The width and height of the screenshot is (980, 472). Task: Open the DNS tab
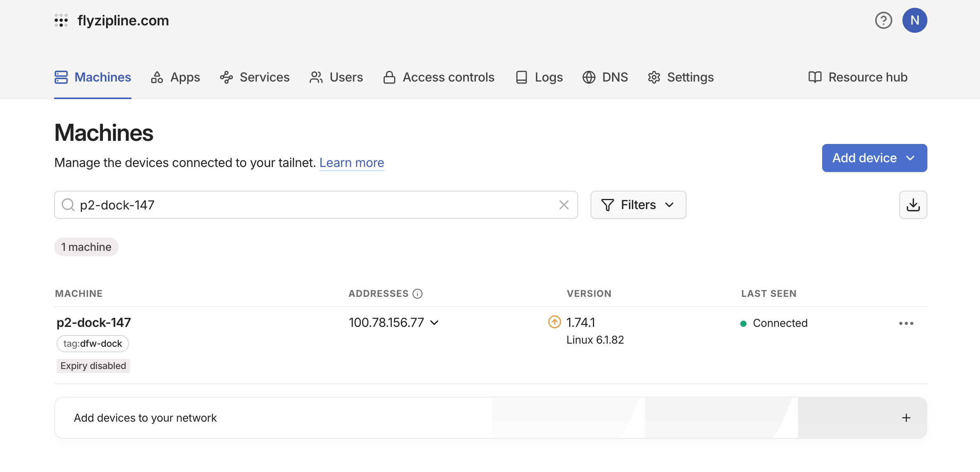tap(605, 77)
